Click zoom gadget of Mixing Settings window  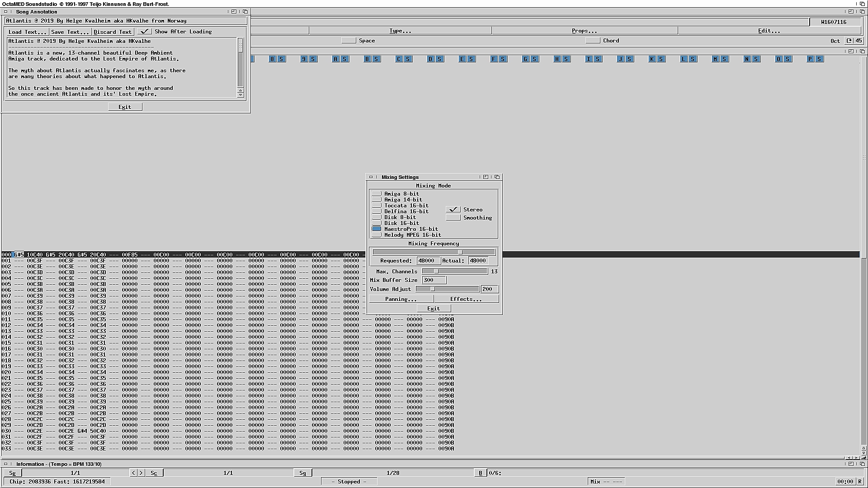486,177
